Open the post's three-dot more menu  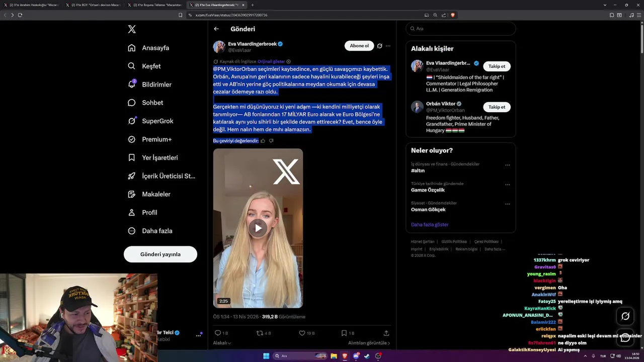[388, 46]
